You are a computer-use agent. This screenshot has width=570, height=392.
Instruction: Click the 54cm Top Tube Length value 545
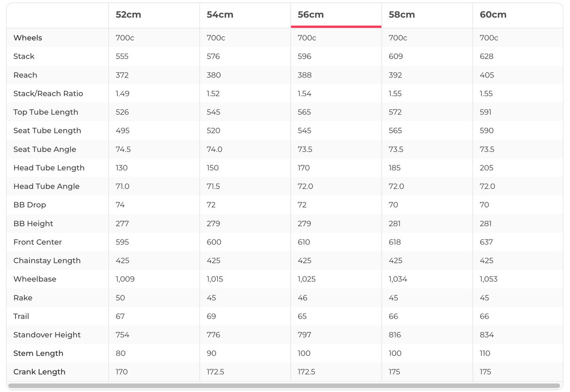point(213,112)
